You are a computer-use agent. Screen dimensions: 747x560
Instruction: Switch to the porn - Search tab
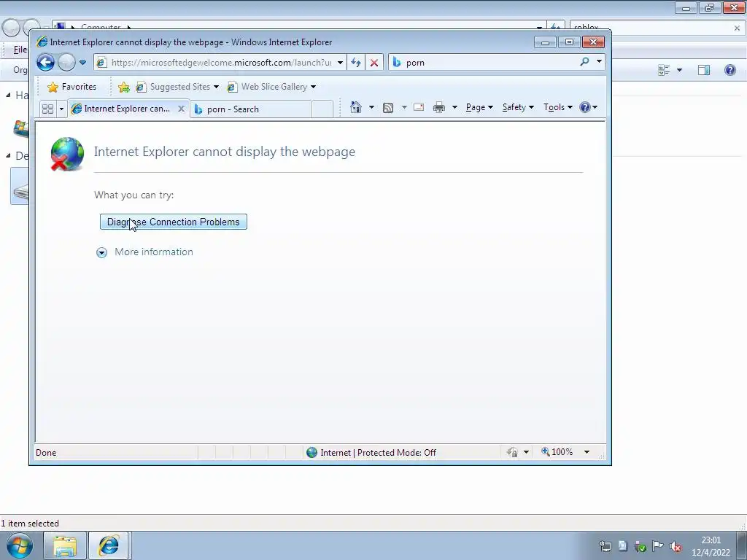[251, 109]
